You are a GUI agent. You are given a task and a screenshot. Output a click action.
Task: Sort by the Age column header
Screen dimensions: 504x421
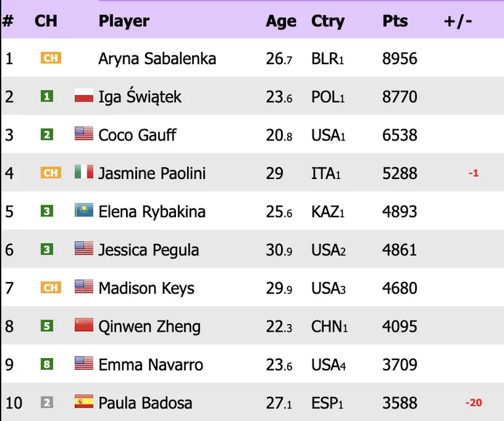click(281, 22)
